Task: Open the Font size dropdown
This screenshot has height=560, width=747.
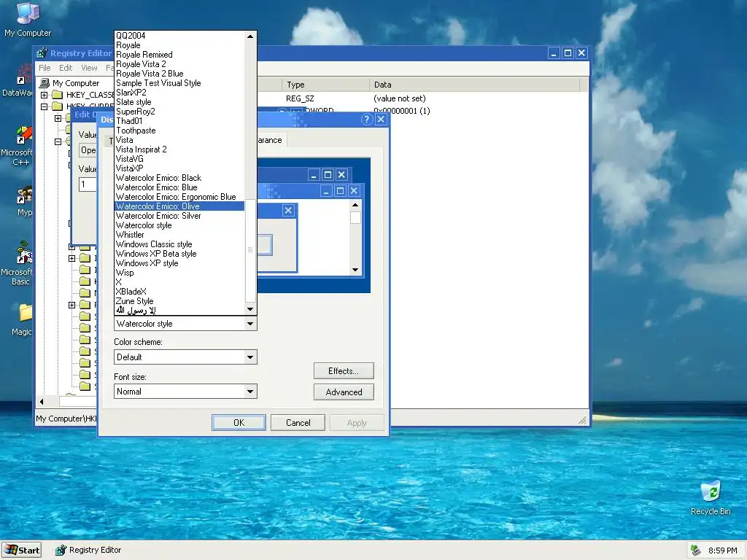Action: coord(185,392)
